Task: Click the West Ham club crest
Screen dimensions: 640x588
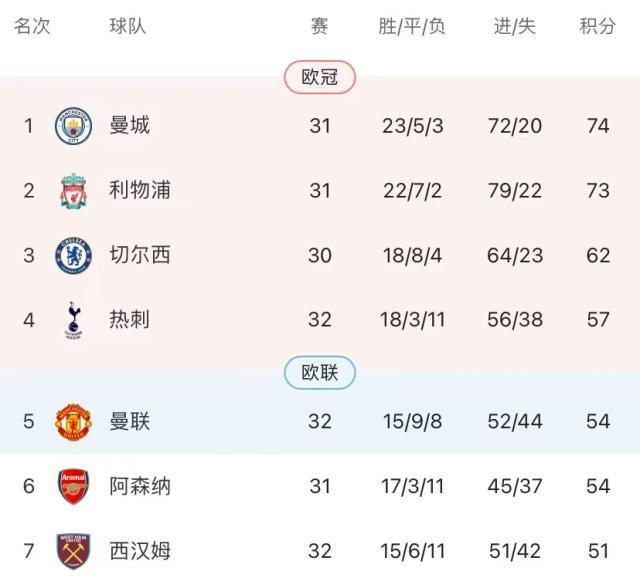Action: 73,551
